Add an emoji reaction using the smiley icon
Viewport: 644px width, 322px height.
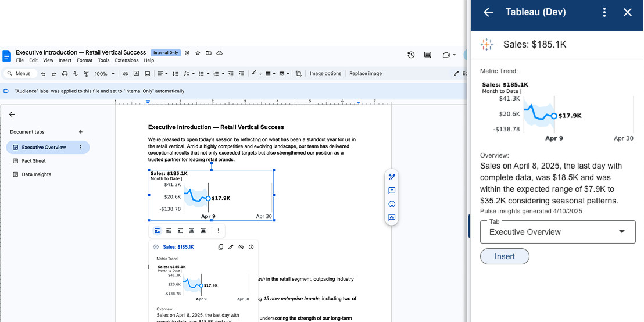[392, 204]
